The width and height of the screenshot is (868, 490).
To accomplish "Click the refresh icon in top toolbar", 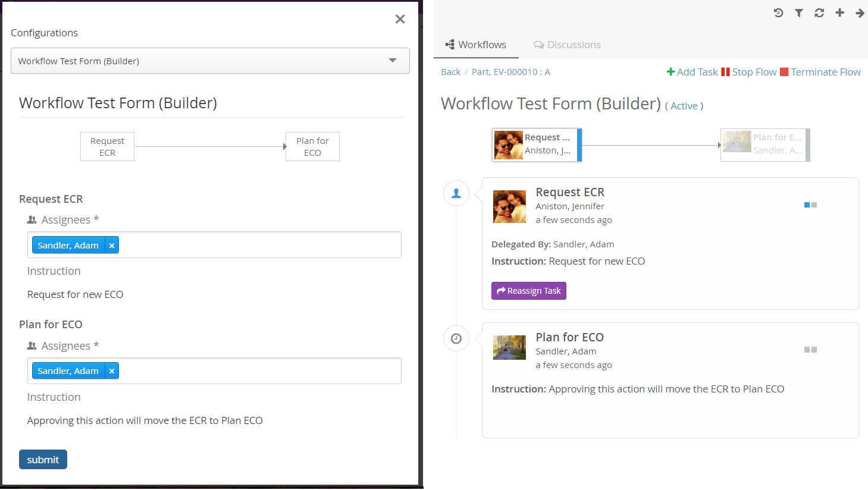I will [819, 12].
